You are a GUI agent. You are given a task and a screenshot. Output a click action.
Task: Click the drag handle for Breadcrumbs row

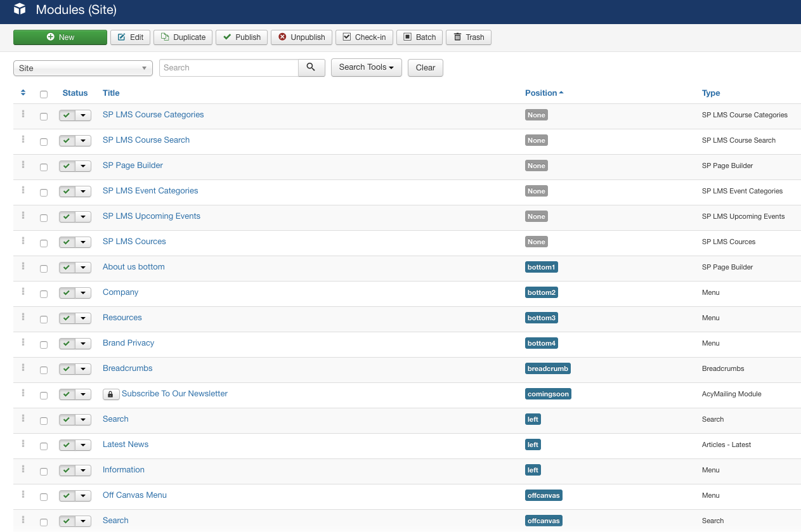[x=23, y=368]
